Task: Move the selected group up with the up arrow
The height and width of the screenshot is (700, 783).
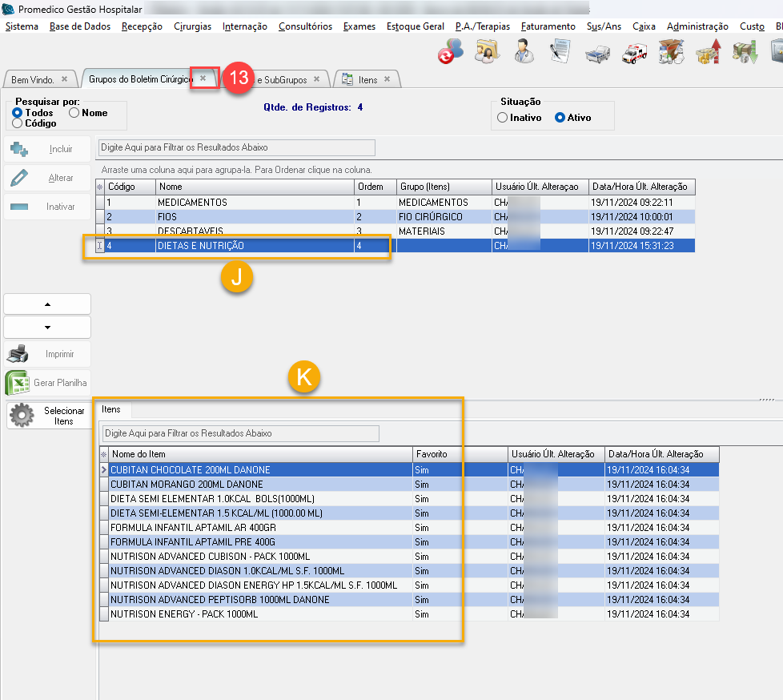Action: click(x=47, y=304)
